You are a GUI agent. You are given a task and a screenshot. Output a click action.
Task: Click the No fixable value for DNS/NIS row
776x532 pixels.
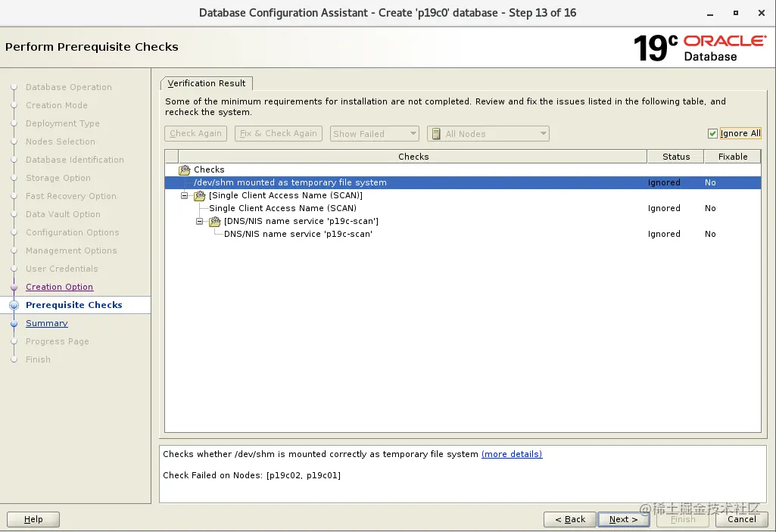point(710,234)
